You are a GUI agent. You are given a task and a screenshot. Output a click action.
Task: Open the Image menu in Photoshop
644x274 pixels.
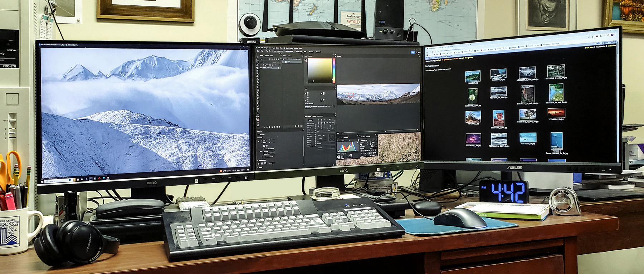click(x=266, y=48)
